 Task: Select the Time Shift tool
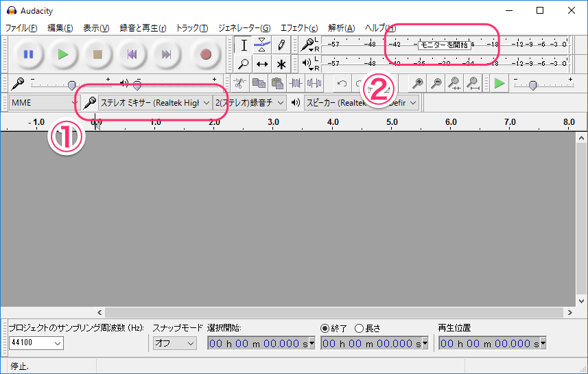point(262,64)
